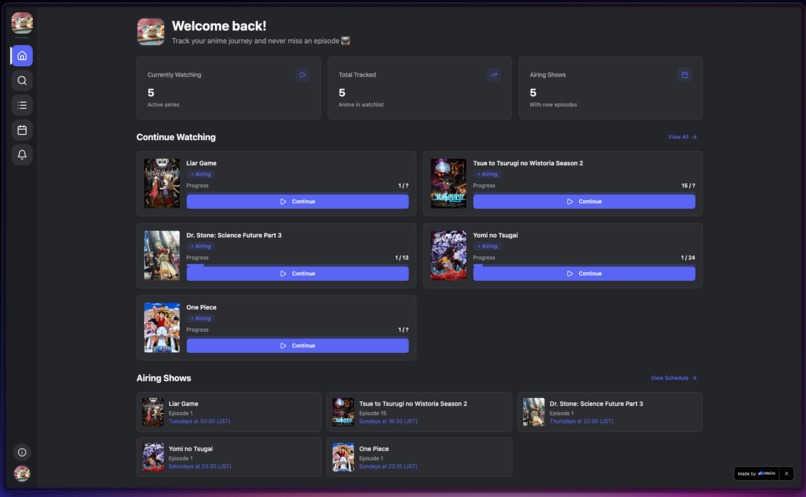
Task: Close the 'Made by' badge with X
Action: click(786, 473)
